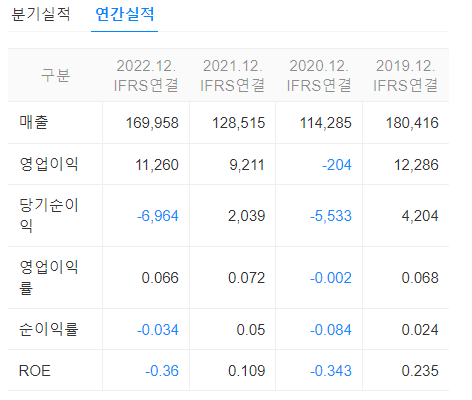
Task: Click the net margin value 0.024
Action: click(x=420, y=330)
